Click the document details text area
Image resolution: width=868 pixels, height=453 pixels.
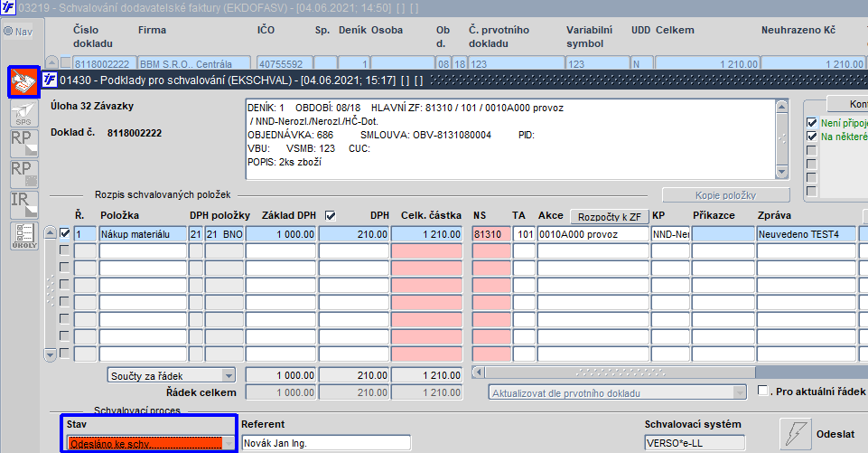(x=510, y=139)
